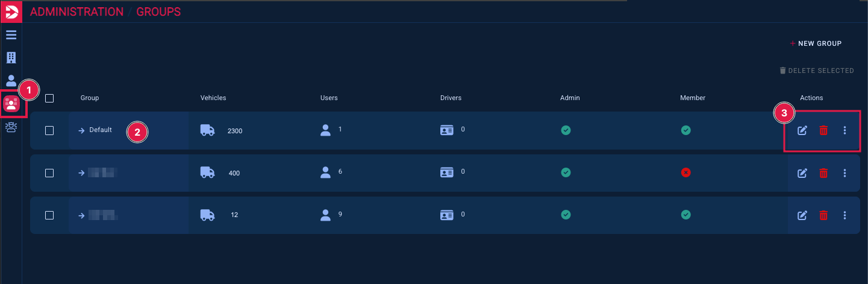Check the Default group row checkbox
The image size is (868, 284).
click(49, 130)
